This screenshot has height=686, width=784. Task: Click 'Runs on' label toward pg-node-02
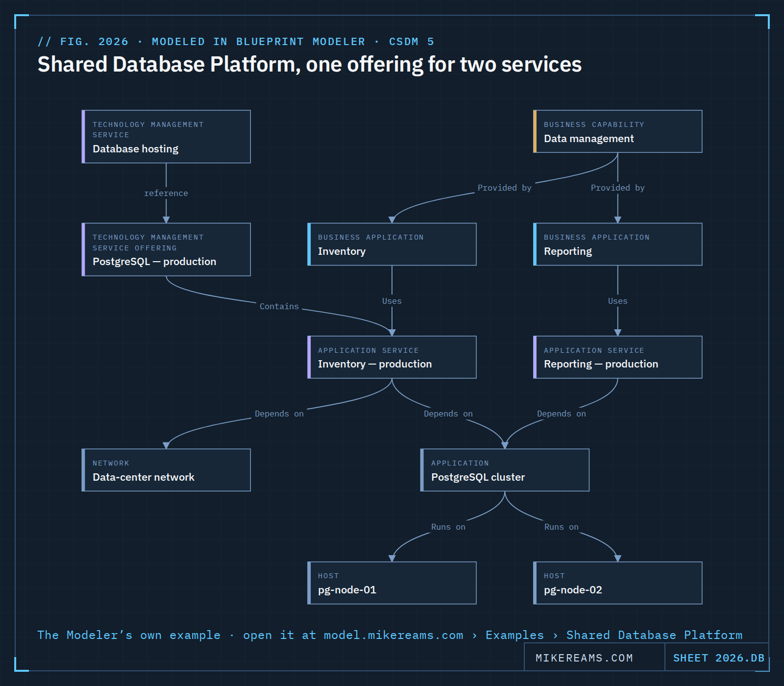click(562, 527)
